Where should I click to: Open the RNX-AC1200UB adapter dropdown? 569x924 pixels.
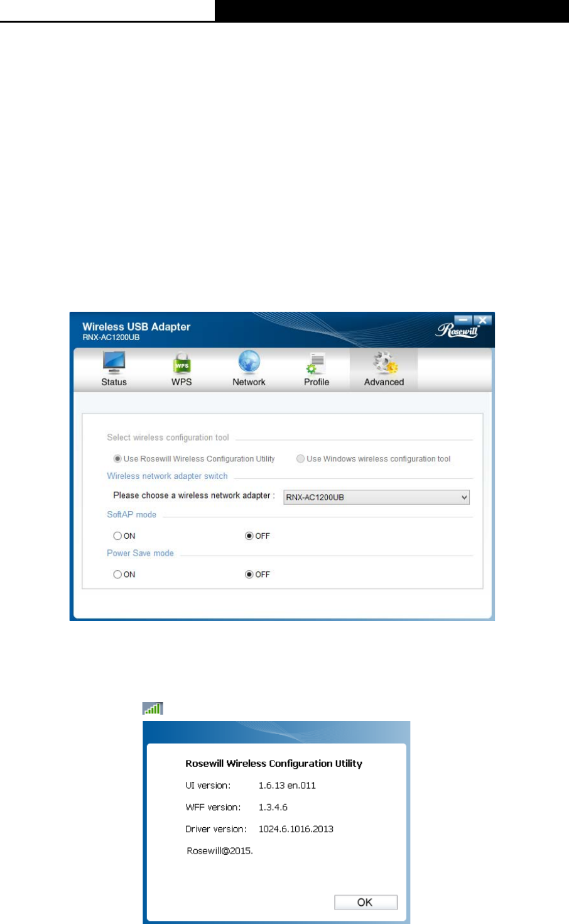pos(377,497)
